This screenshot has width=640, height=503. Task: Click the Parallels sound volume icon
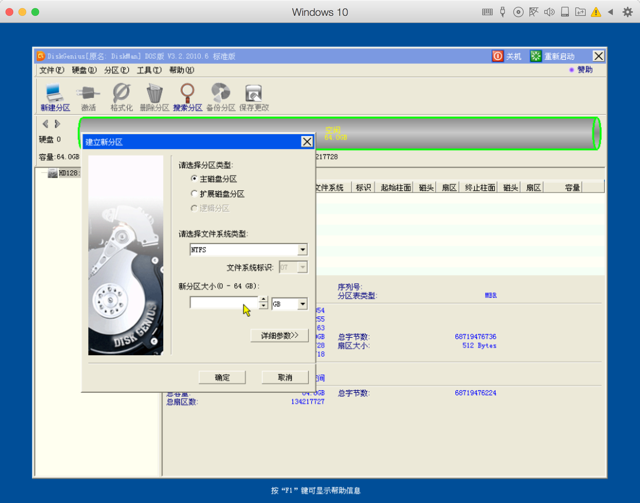[x=549, y=12]
